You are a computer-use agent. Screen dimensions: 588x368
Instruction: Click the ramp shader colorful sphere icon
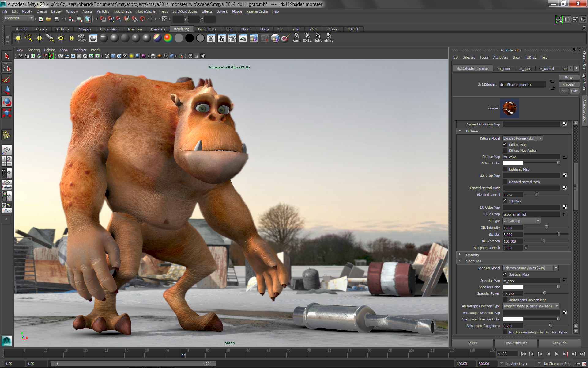(x=168, y=38)
